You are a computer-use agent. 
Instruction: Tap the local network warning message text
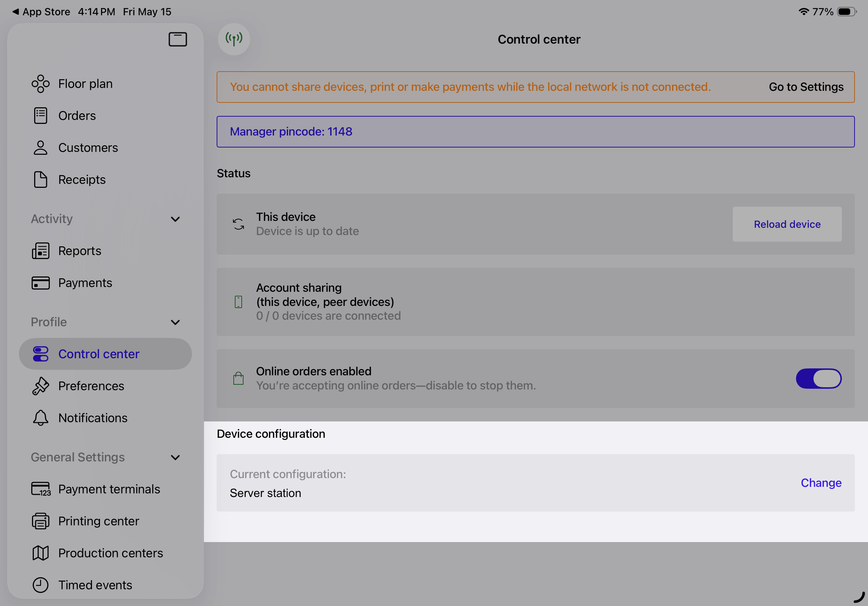[470, 87]
